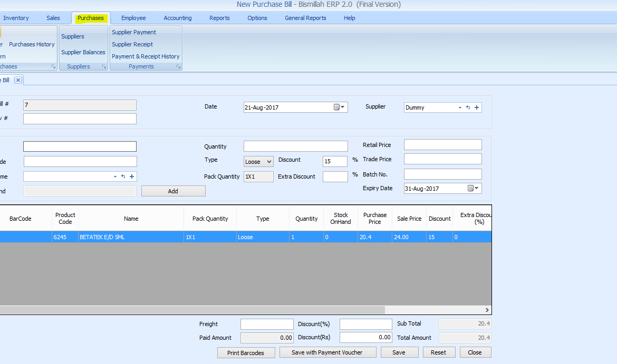Click the add new supplier plus icon
The height and width of the screenshot is (364, 617).
(477, 107)
